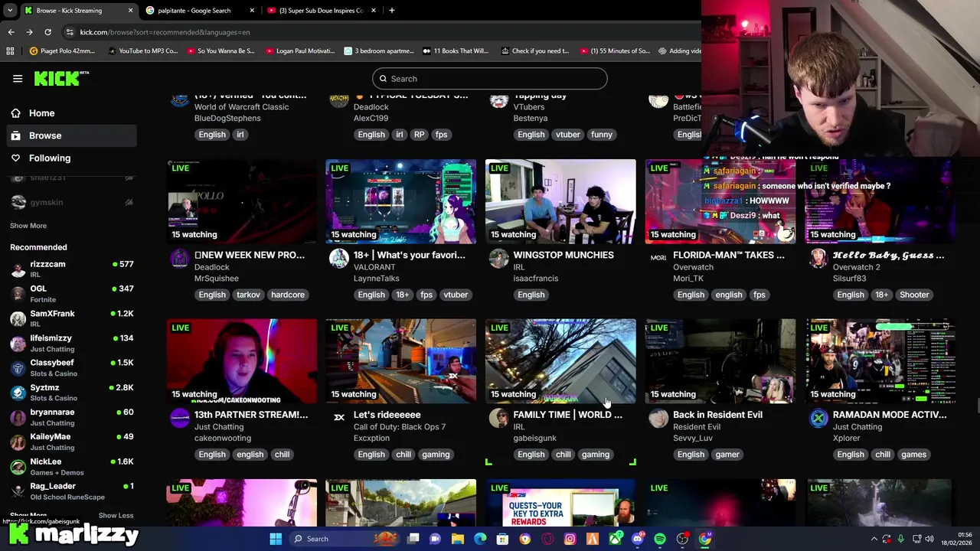Open the Overwatch 2 category link
This screenshot has height=551, width=980.
tap(856, 267)
